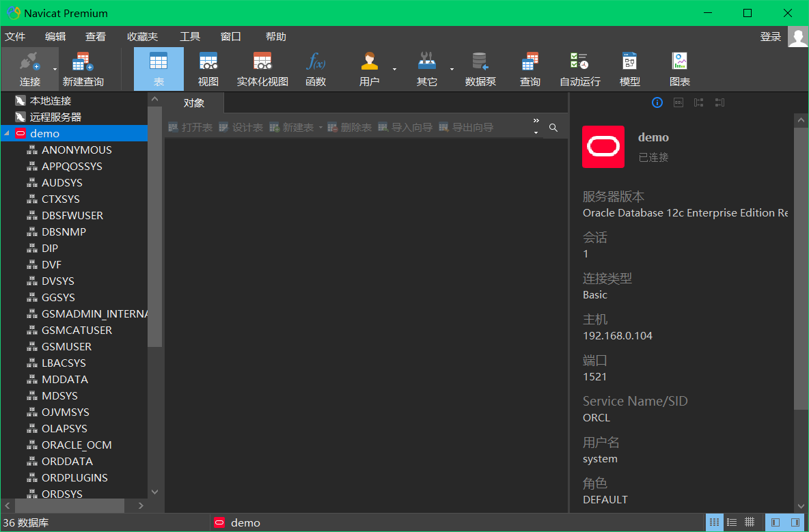809x532 pixels.
Task: Click the 导出向导 button
Action: 467,127
